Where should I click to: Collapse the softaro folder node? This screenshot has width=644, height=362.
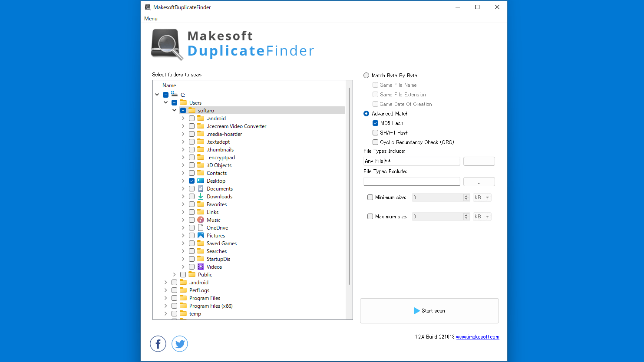pyautogui.click(x=175, y=110)
